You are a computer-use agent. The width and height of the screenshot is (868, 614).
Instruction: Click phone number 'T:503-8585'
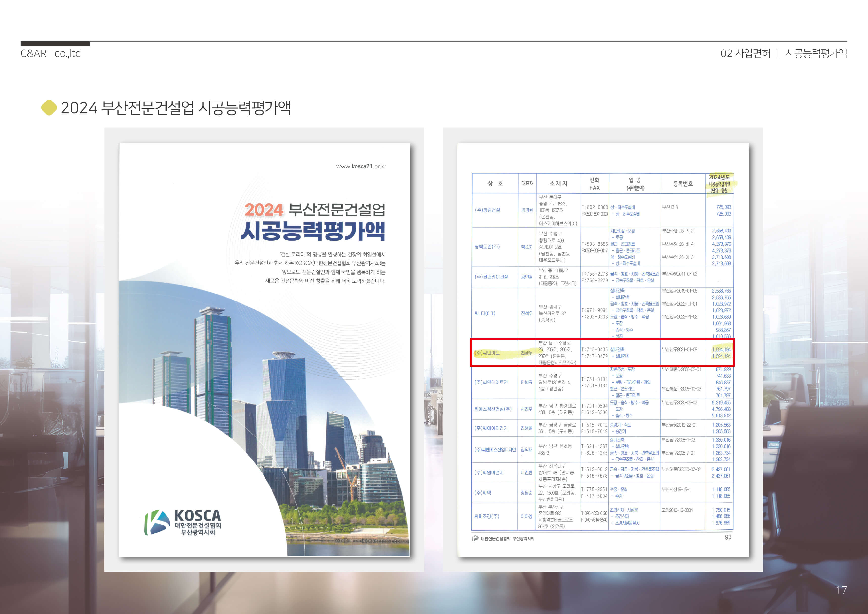(x=595, y=244)
